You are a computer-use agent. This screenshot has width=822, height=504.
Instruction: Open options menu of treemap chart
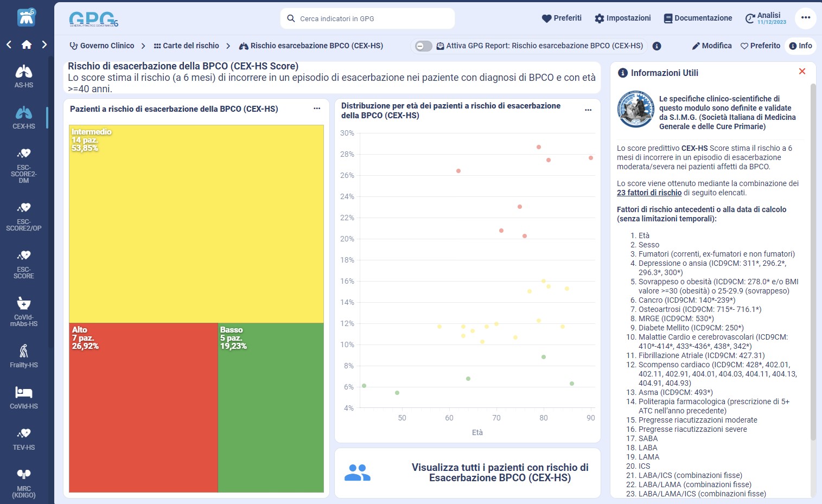click(317, 109)
